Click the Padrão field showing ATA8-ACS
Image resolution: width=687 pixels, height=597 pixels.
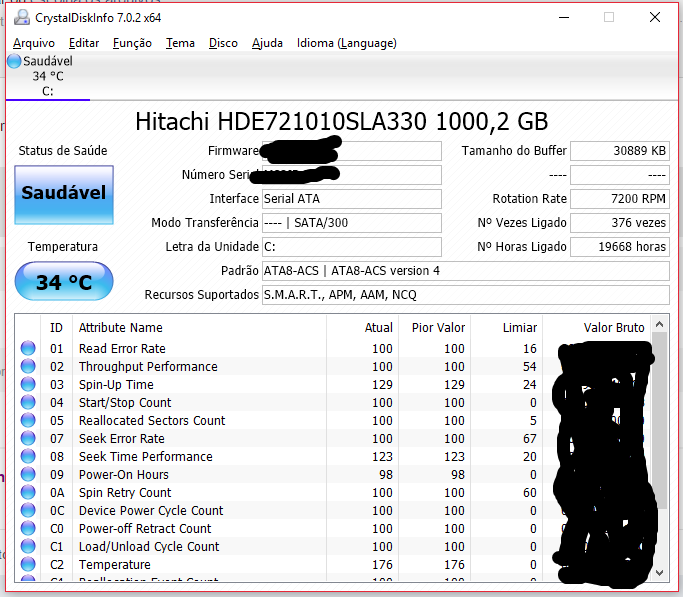[466, 271]
